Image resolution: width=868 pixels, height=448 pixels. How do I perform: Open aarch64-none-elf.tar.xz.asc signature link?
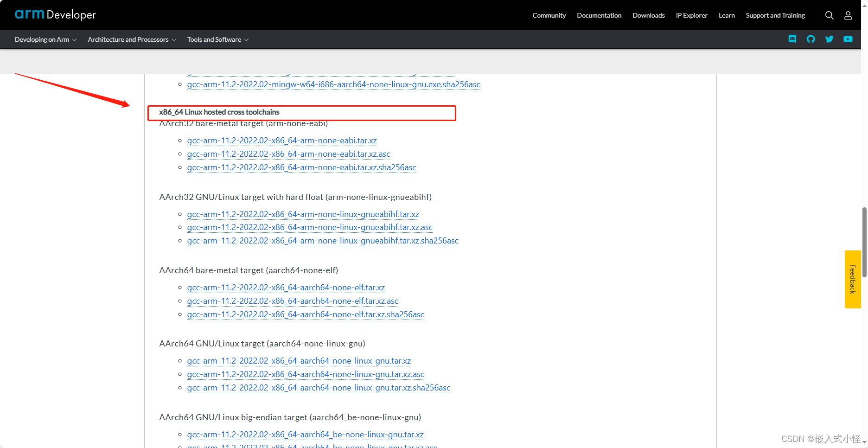click(x=293, y=301)
